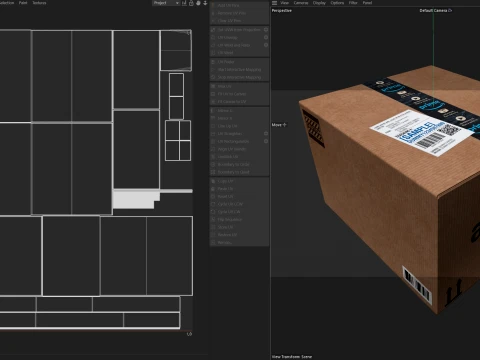This screenshot has width=480, height=360.
Task: Click the Set UVW from Projection icon
Action: tap(213, 30)
